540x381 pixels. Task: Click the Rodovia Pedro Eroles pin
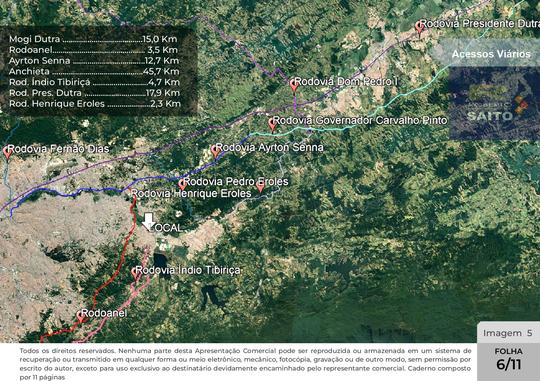(x=183, y=184)
